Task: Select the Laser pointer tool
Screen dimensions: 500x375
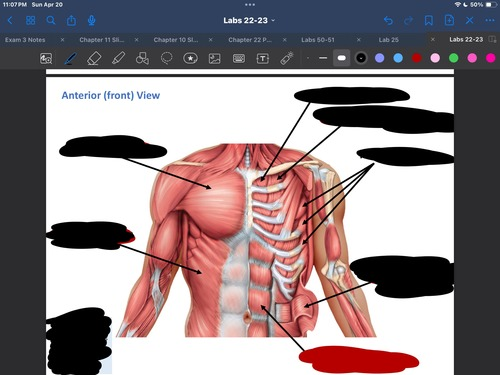Action: click(287, 58)
